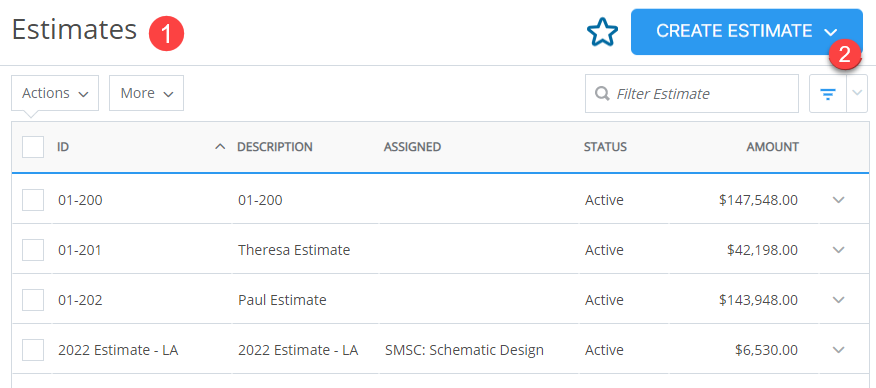This screenshot has height=388, width=876.
Task: Click the ID column sort arrow
Action: tap(221, 147)
